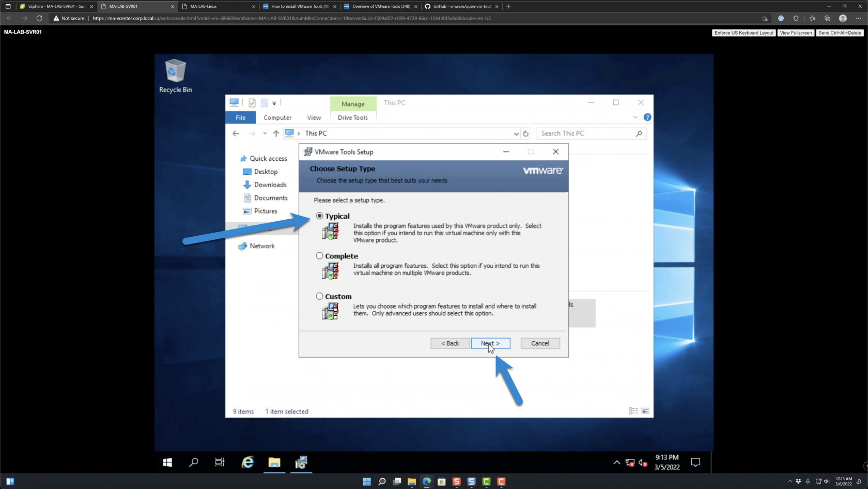Open guest Task View icon

(220, 463)
